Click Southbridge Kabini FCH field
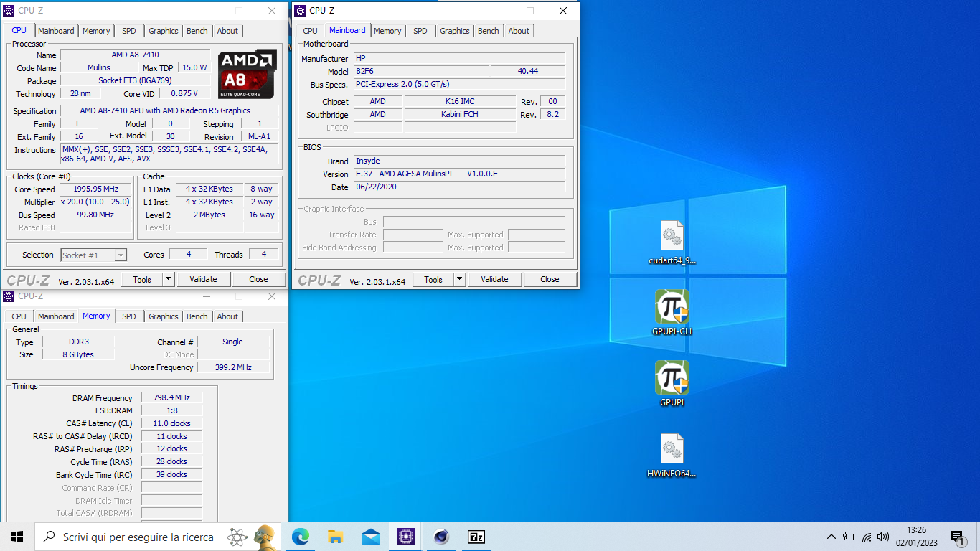Image resolution: width=980 pixels, height=551 pixels. [x=460, y=115]
